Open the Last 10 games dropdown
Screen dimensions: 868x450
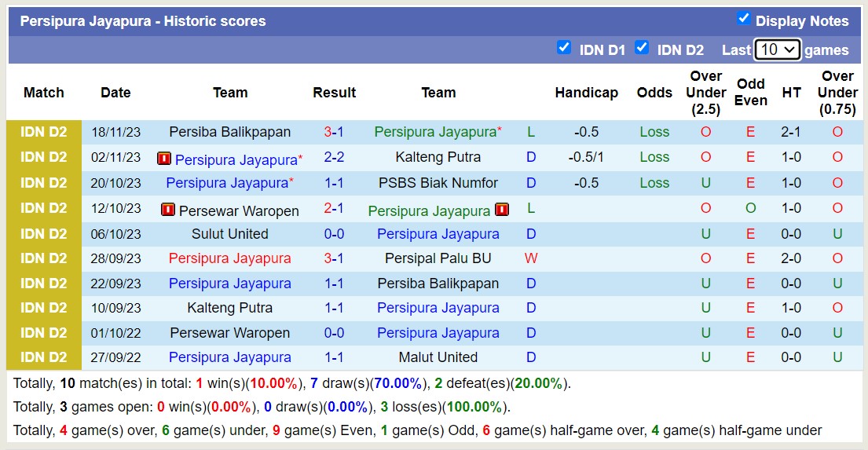(777, 49)
